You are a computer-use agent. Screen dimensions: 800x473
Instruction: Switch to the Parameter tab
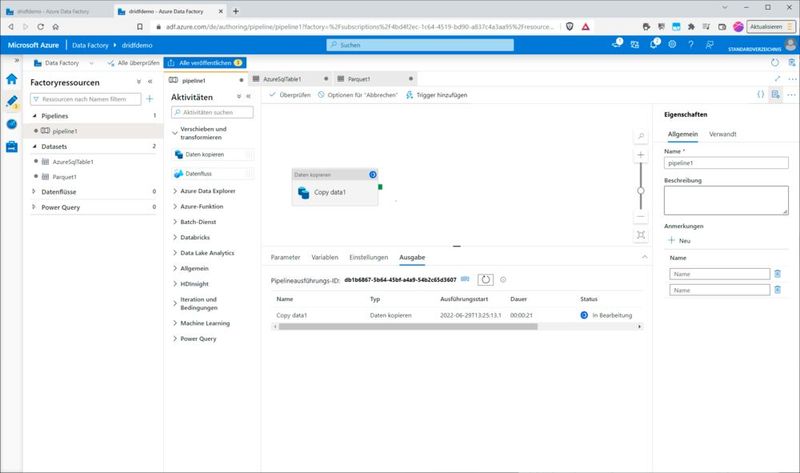pos(285,257)
